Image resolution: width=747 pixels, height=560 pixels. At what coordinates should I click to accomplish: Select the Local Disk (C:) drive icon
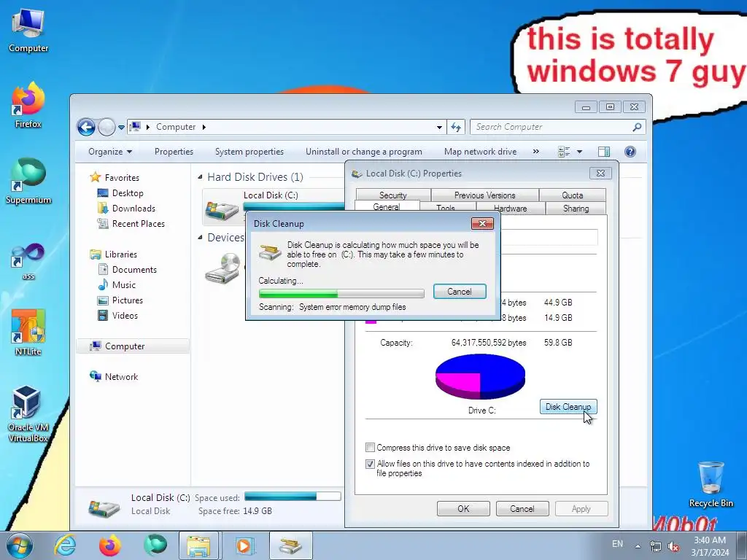coord(222,209)
